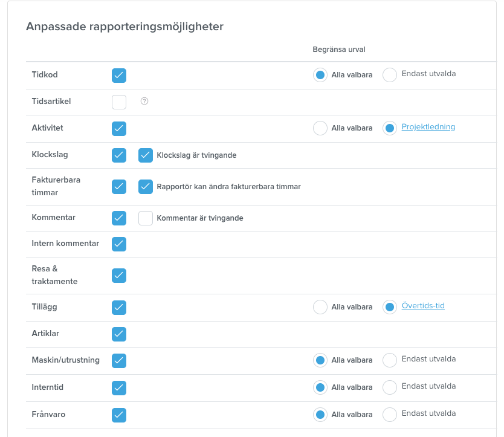504x437 pixels.
Task: Check 'Kommentar är tvingande' box
Action: (146, 218)
